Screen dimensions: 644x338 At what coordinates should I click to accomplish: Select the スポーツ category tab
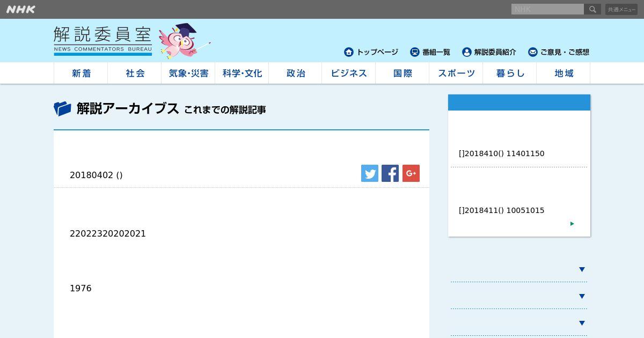[x=456, y=73]
